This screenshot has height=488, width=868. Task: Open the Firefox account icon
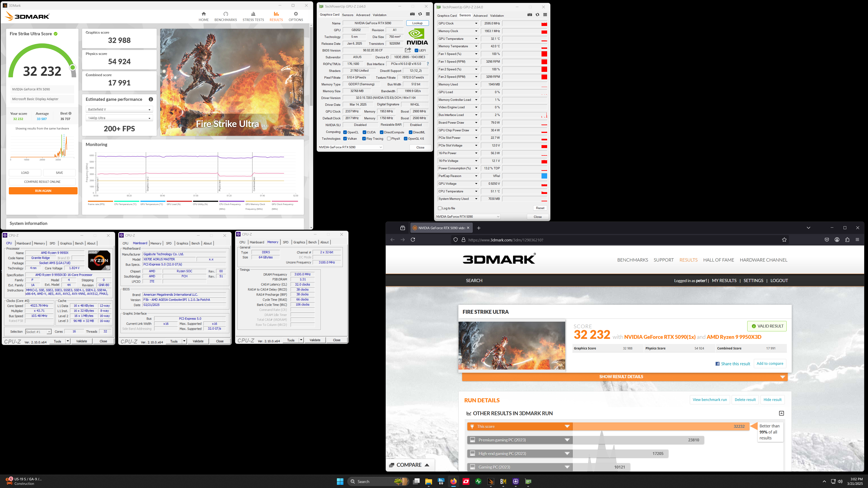pyautogui.click(x=837, y=240)
